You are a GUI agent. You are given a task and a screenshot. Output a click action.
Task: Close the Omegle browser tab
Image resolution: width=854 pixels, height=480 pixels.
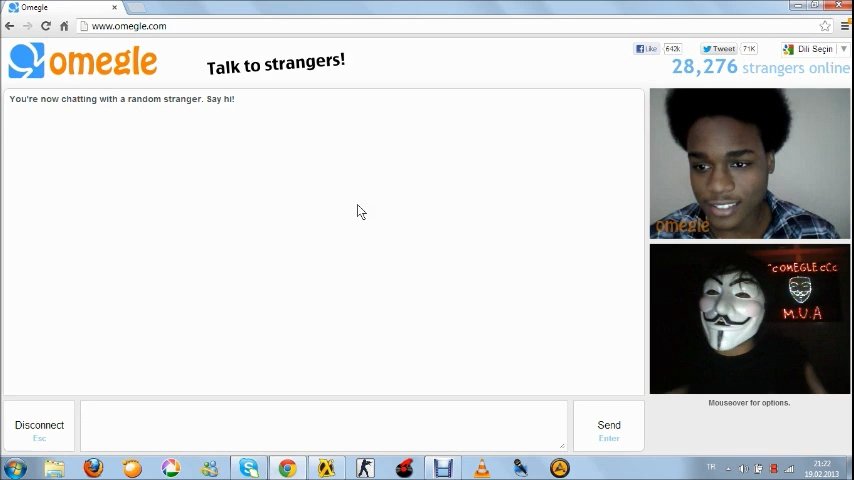click(x=114, y=8)
